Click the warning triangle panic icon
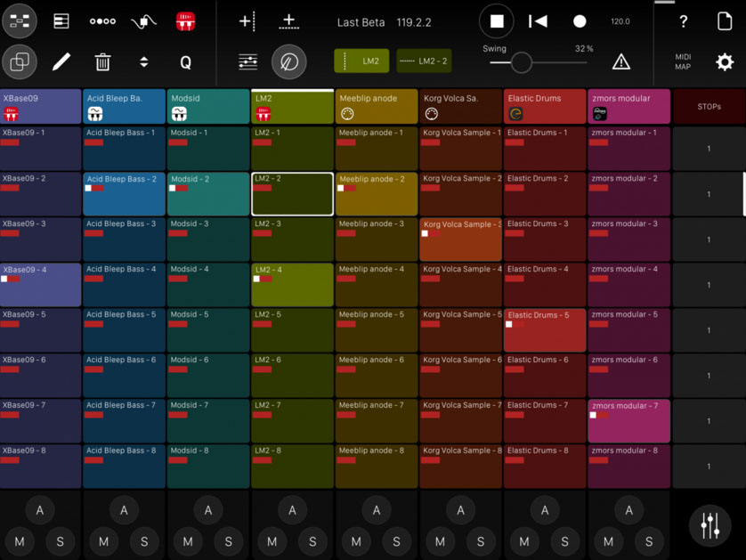The width and height of the screenshot is (746, 560). coord(620,61)
